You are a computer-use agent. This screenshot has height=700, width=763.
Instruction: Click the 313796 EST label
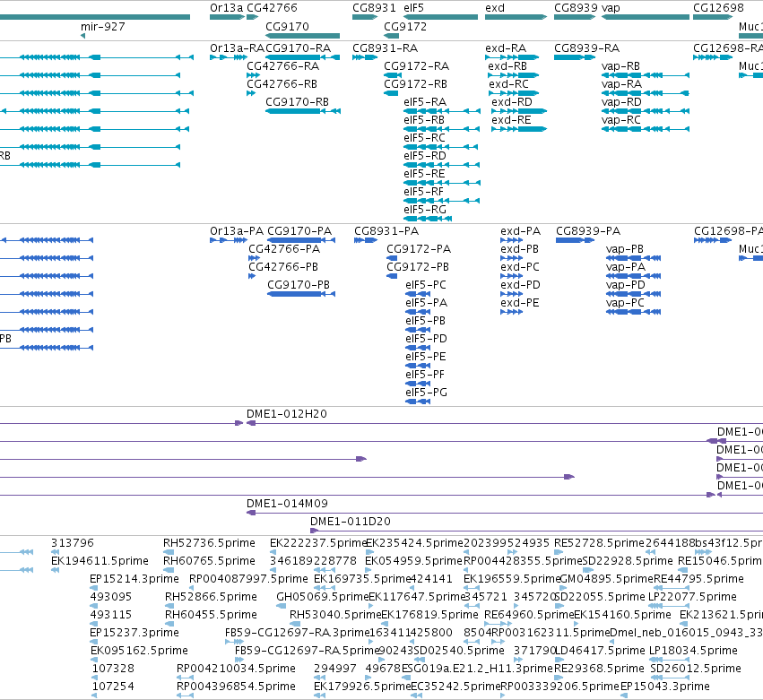pos(73,543)
